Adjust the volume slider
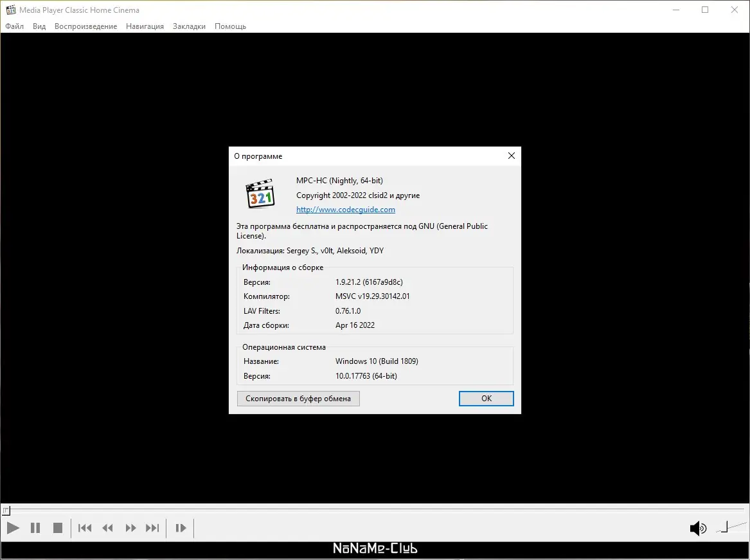Viewport: 750px width, 560px height. (x=731, y=527)
